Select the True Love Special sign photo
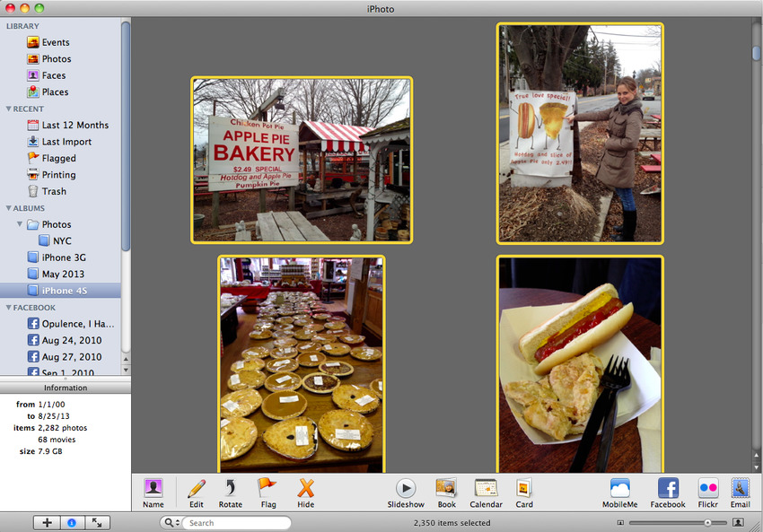The image size is (763, 532). [580, 134]
